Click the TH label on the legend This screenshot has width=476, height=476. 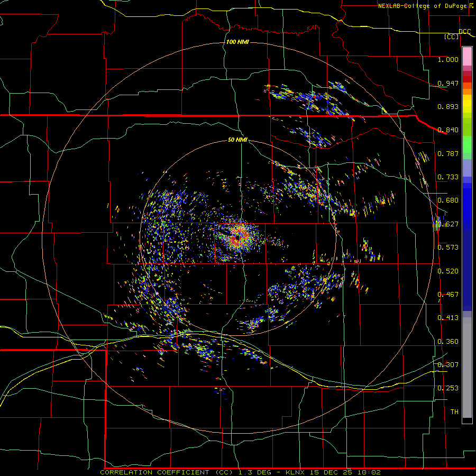coord(454,412)
